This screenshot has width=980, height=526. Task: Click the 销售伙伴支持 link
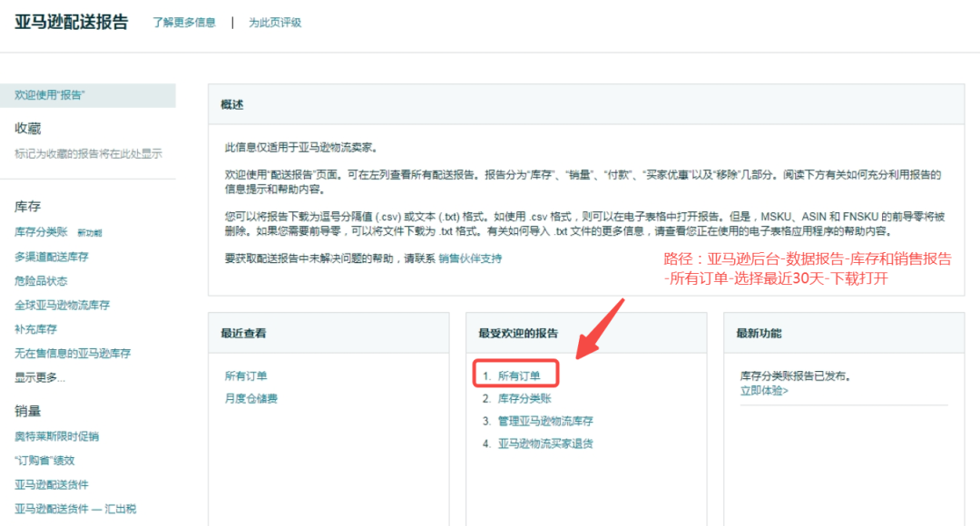coord(470,258)
